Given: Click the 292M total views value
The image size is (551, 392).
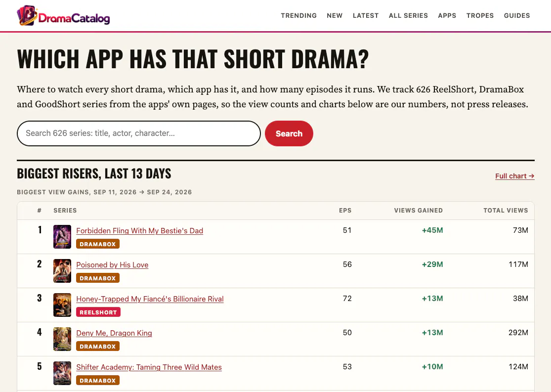Looking at the screenshot, I should (518, 333).
